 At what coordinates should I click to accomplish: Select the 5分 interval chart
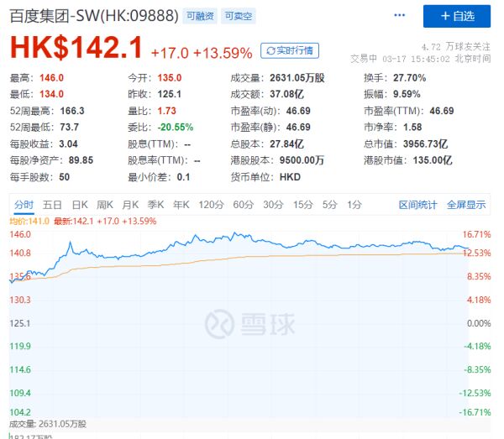[329, 204]
